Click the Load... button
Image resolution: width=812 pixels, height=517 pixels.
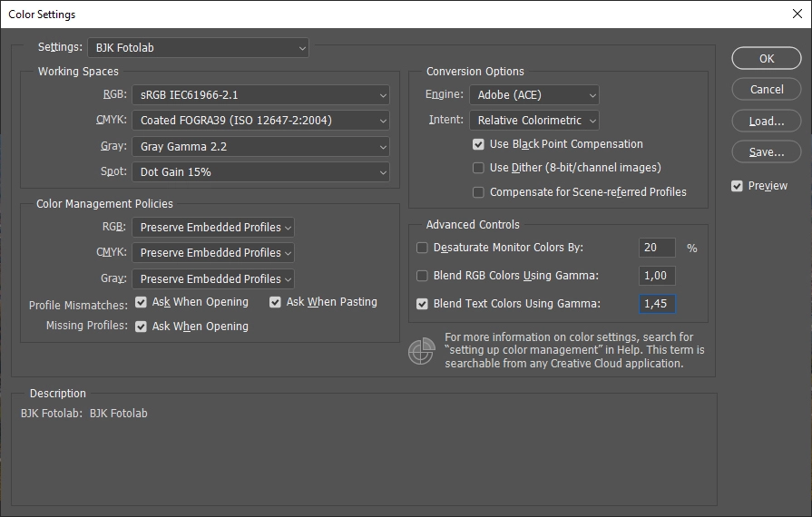point(767,121)
